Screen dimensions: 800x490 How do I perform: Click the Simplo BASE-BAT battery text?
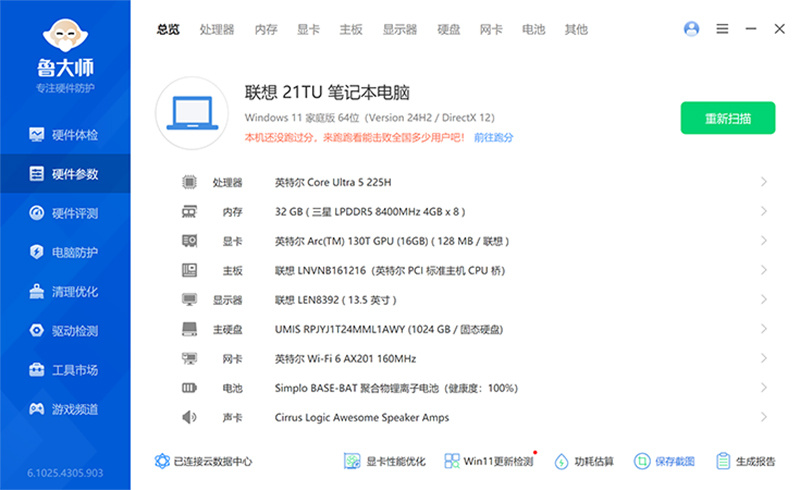(x=396, y=388)
